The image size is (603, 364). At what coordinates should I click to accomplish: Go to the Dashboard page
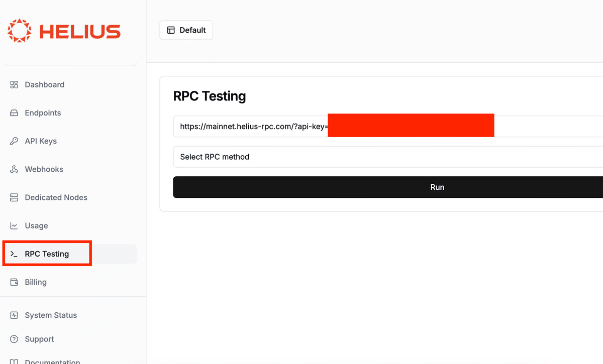(44, 85)
